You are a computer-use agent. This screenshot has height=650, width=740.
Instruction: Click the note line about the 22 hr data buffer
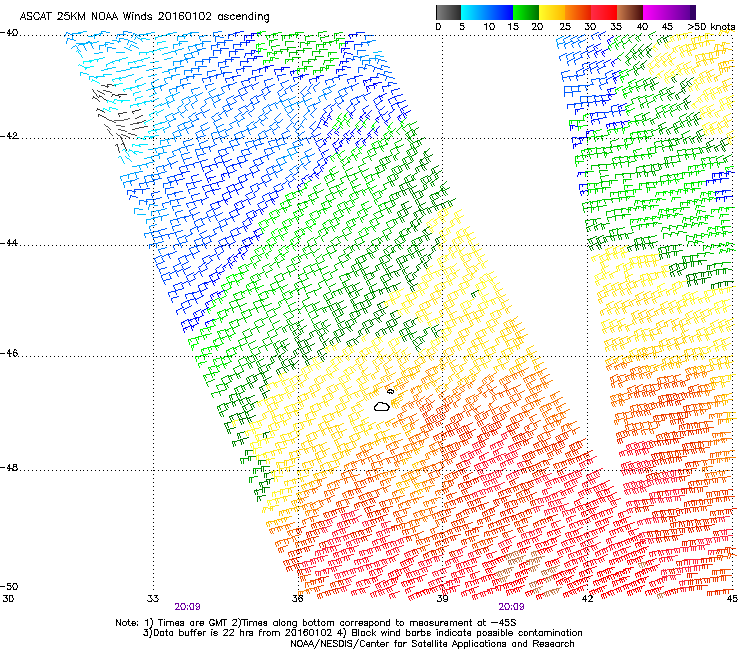click(362, 633)
